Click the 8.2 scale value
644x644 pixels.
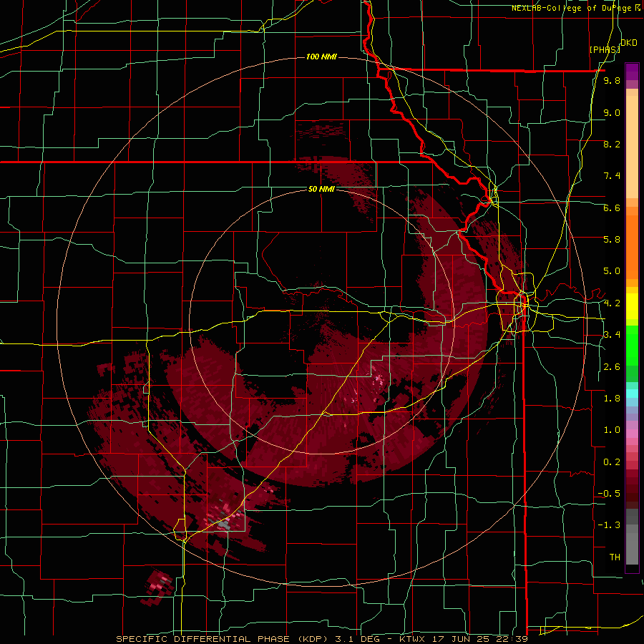tap(612, 144)
